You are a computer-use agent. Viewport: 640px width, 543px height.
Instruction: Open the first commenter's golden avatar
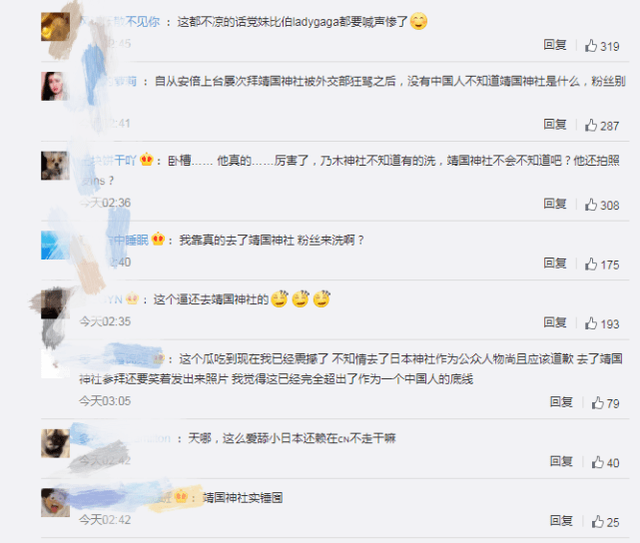pyautogui.click(x=55, y=27)
